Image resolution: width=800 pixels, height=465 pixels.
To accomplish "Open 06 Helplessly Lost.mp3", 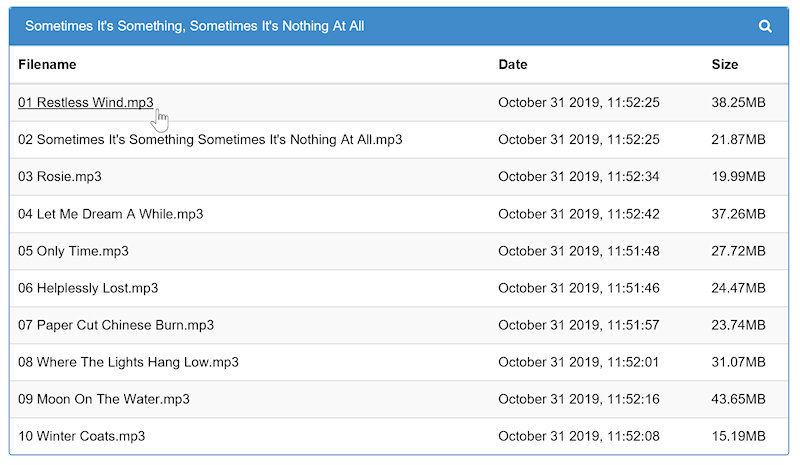I will pos(88,288).
